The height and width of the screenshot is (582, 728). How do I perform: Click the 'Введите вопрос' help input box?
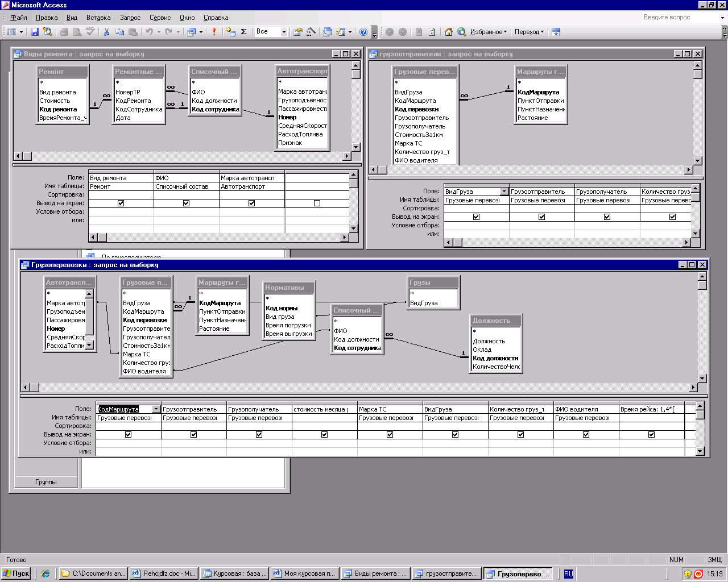680,18
